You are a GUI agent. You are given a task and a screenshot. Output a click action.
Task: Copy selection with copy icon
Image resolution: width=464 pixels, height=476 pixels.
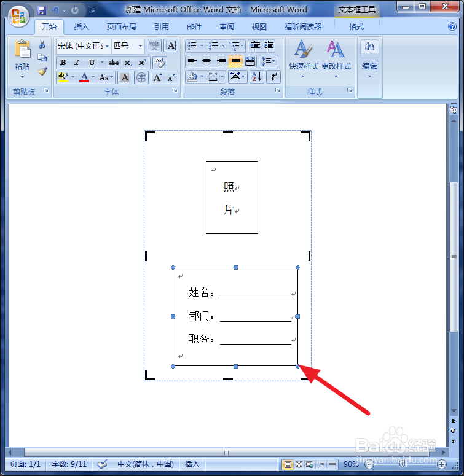[x=42, y=57]
